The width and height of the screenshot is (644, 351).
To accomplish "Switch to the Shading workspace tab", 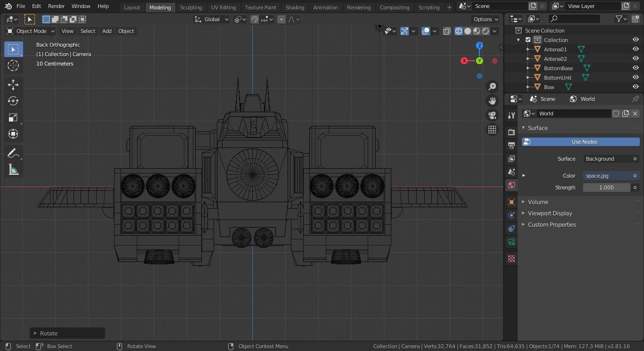I will [295, 7].
